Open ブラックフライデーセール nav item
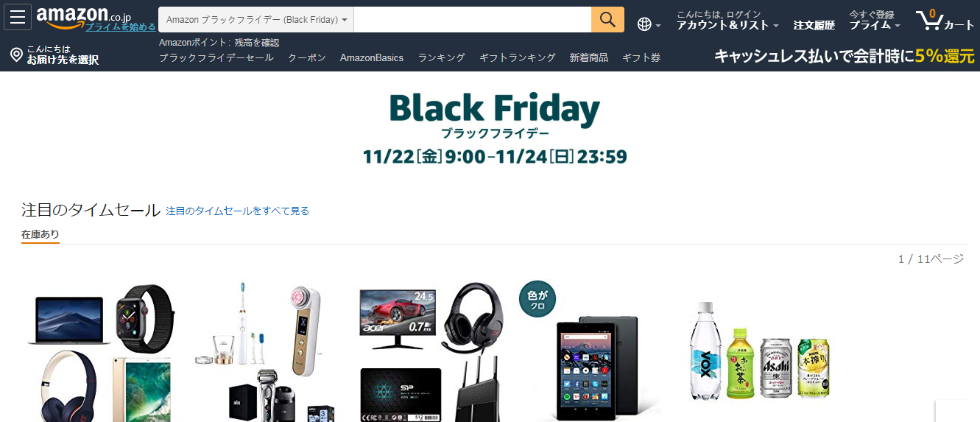 [216, 57]
